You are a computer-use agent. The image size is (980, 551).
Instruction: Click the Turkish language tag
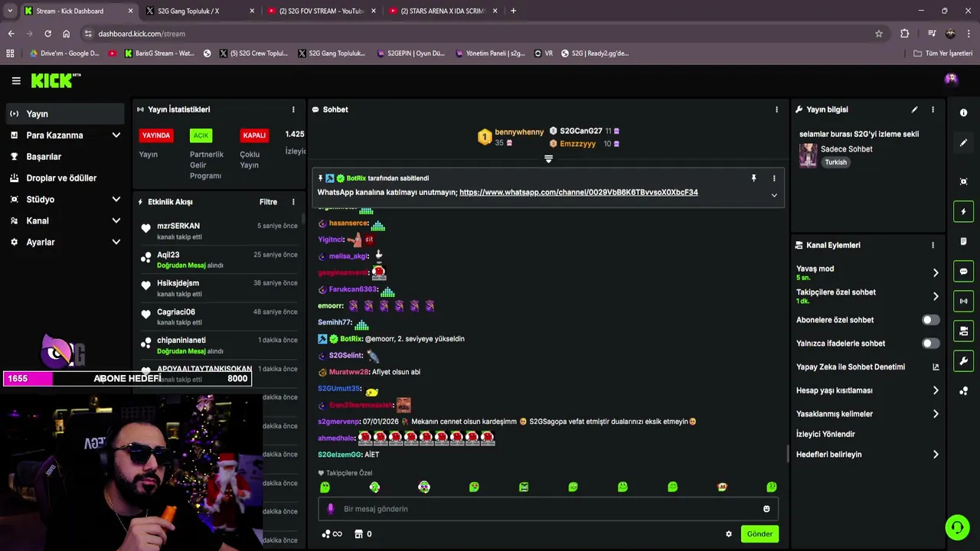coord(835,162)
